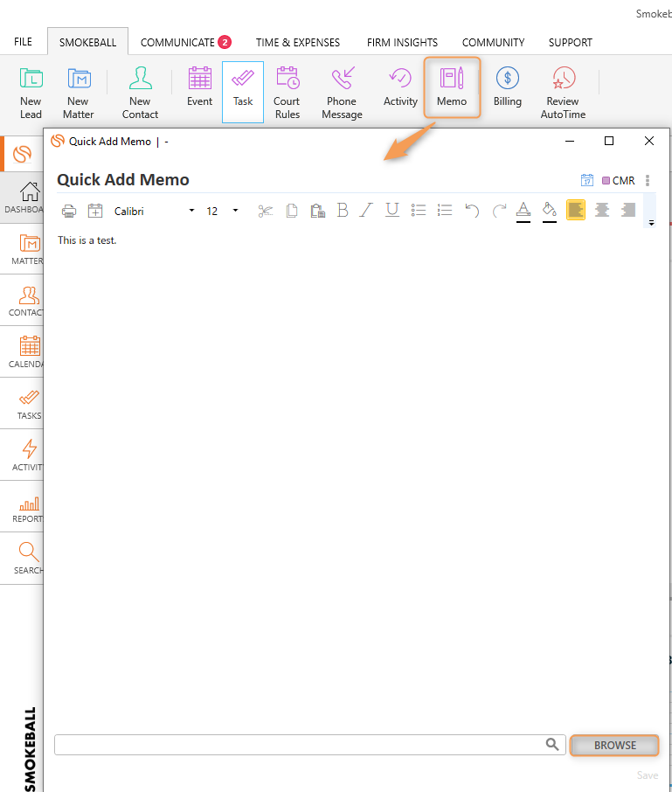Click the memo date calendar icon
The image size is (672, 792).
[x=586, y=180]
